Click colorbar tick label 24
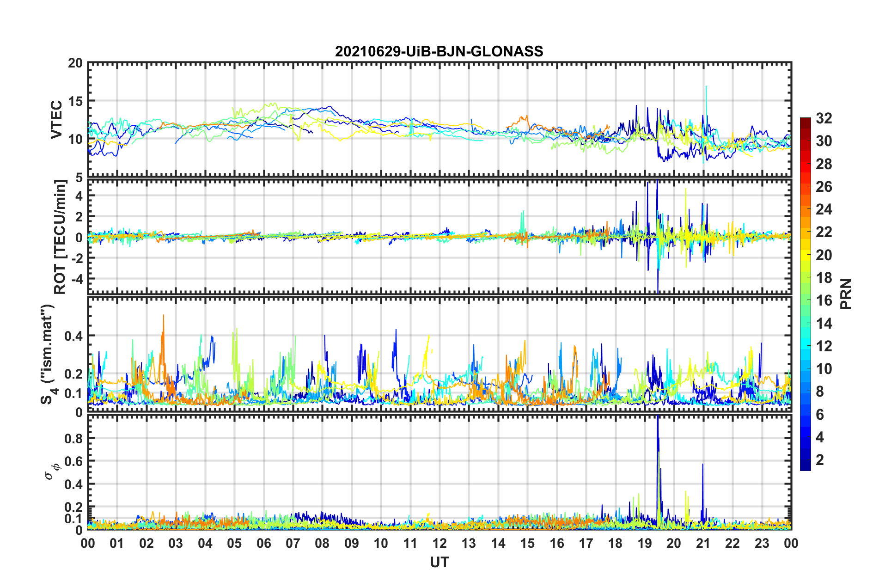Viewport: 879px width, 588px height. point(824,209)
